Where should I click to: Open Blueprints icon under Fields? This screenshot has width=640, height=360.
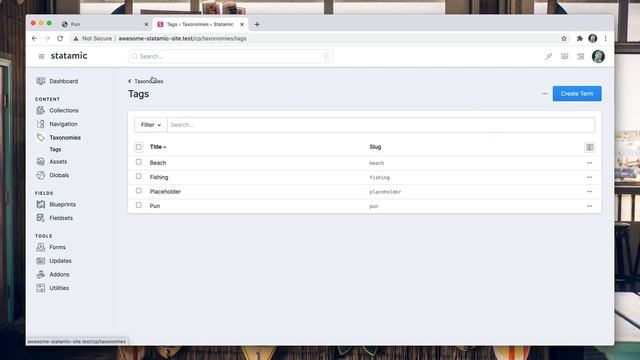(x=40, y=204)
